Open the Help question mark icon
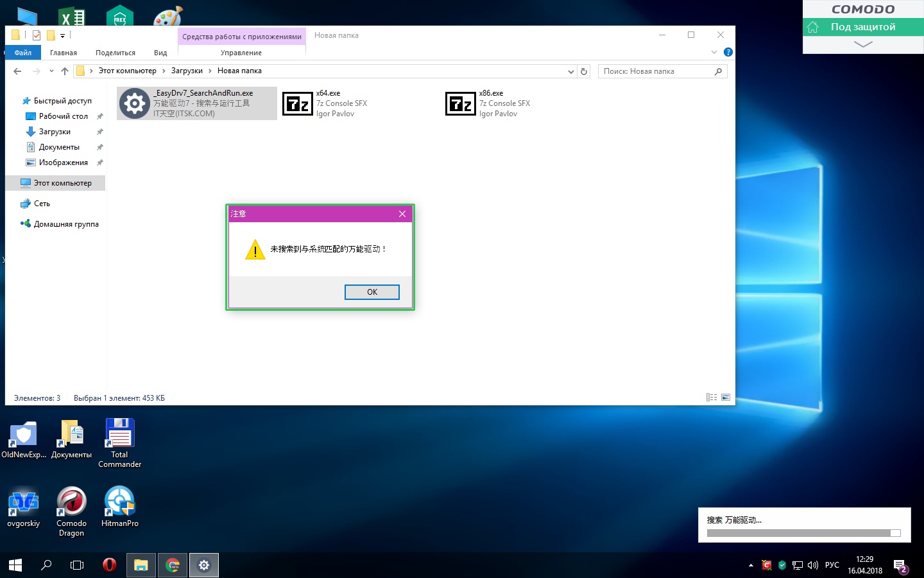Image resolution: width=924 pixels, height=578 pixels. (728, 52)
